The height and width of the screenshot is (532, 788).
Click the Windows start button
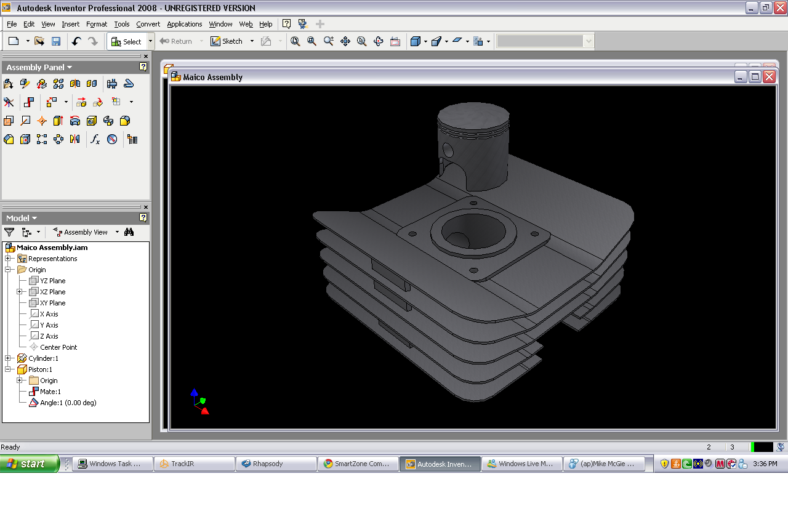tap(30, 464)
